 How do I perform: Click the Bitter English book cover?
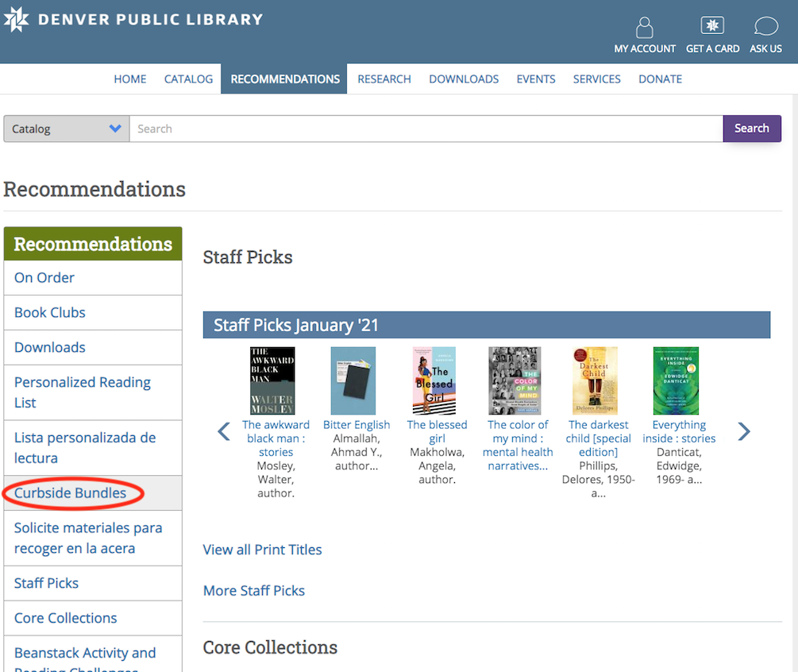pos(353,380)
